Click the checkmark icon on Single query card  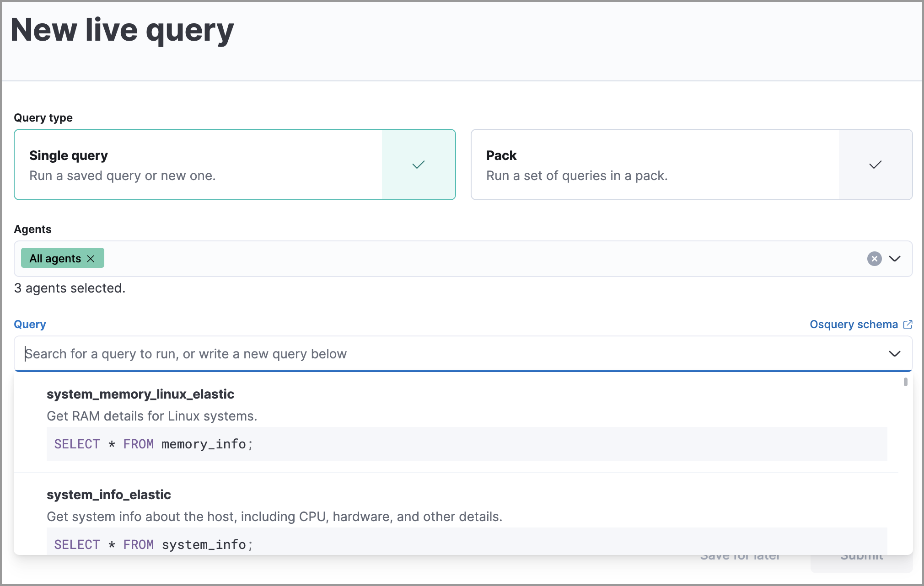click(x=418, y=165)
